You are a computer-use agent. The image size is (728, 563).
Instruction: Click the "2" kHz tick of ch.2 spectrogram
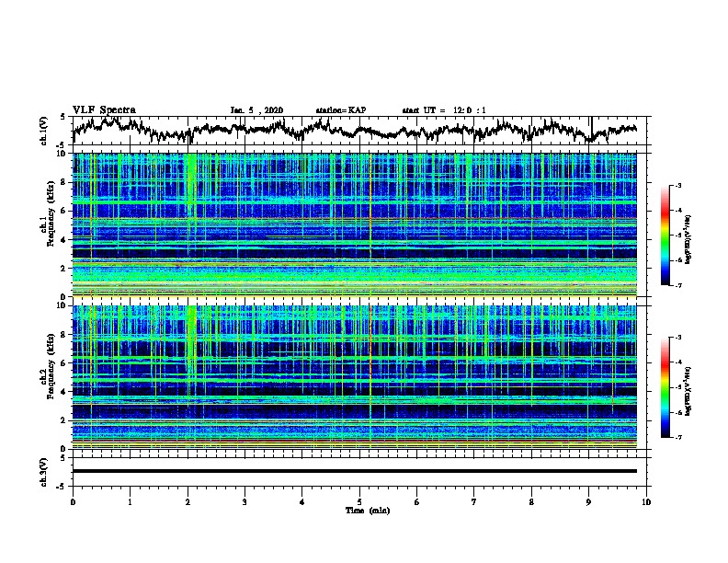(x=64, y=420)
